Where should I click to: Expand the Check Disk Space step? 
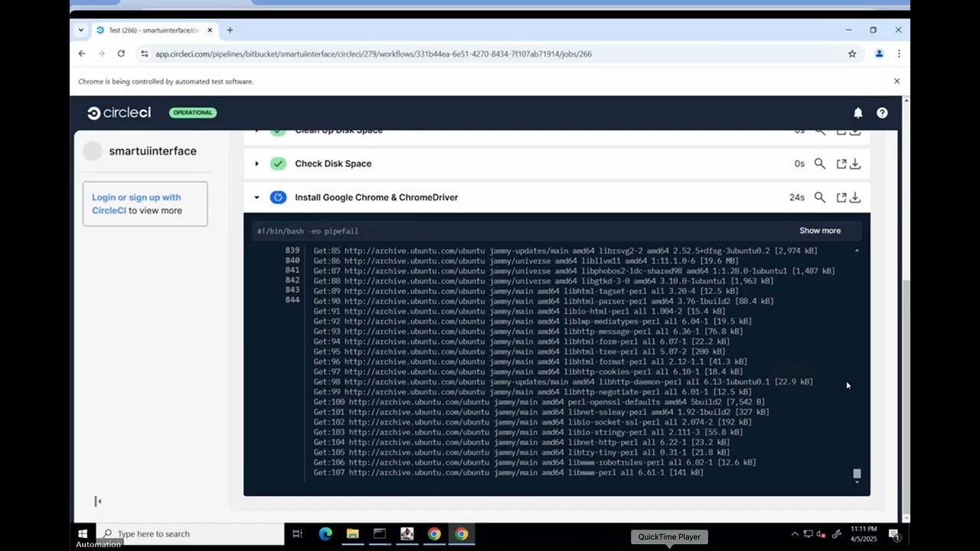[256, 164]
